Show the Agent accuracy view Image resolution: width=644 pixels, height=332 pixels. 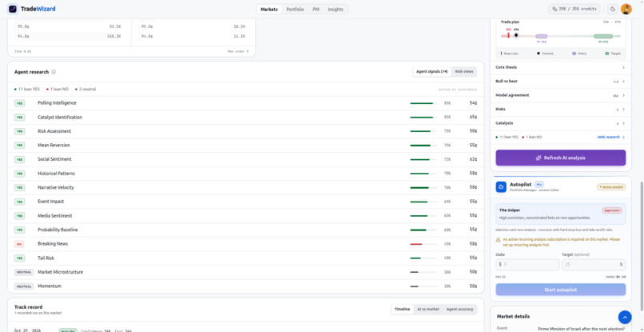459,309
